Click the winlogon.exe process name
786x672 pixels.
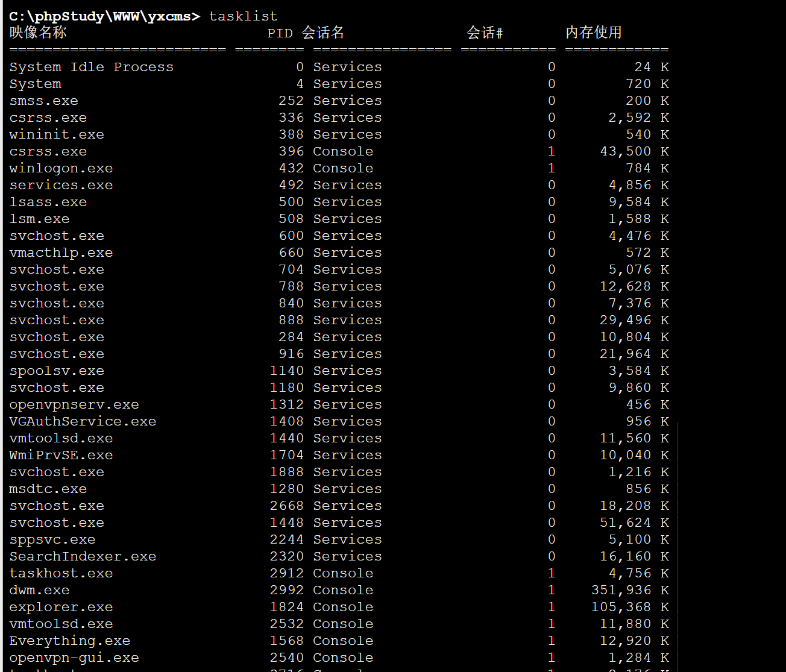coord(61,168)
